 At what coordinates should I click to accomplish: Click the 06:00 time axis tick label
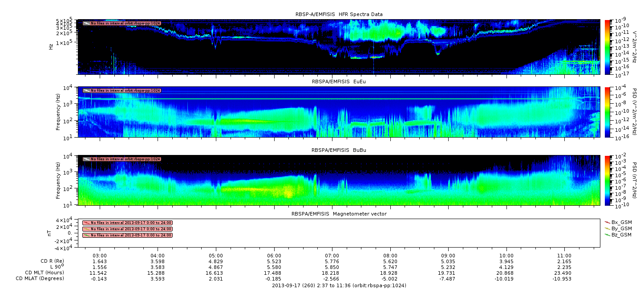(274, 255)
